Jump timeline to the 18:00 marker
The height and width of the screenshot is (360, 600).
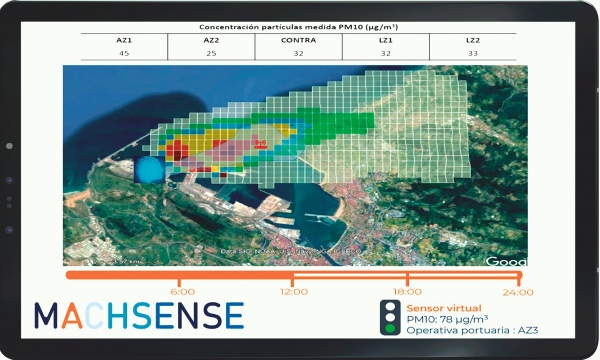407,292
